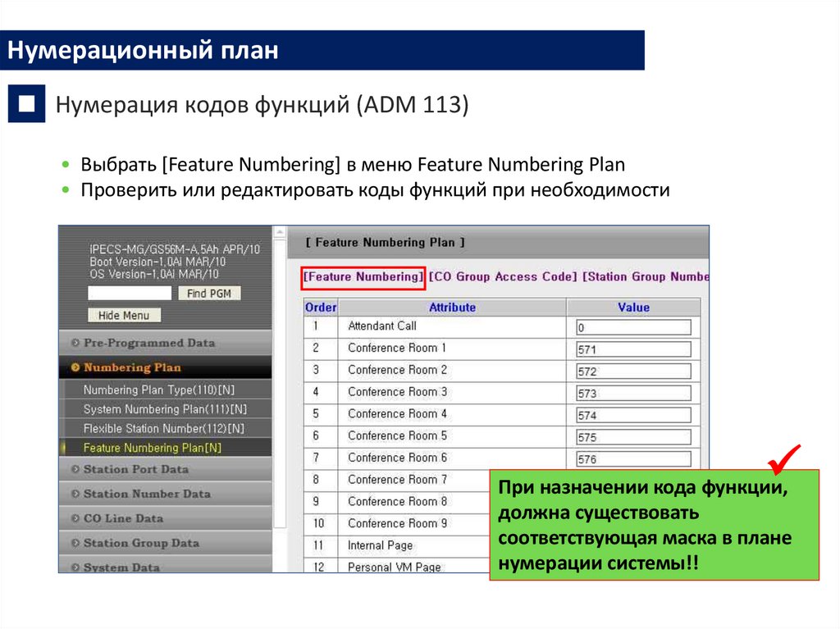
Task: Click the Personal VM Page row label
Action: pos(395,567)
